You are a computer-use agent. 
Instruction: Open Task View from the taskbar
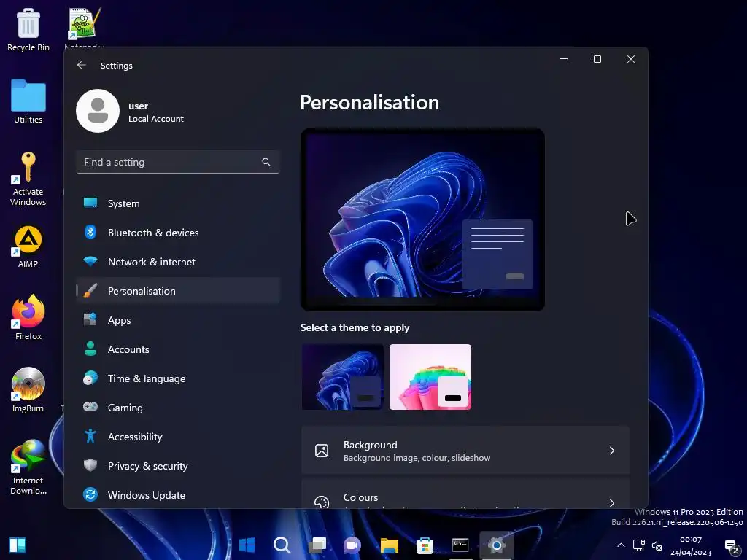317,545
